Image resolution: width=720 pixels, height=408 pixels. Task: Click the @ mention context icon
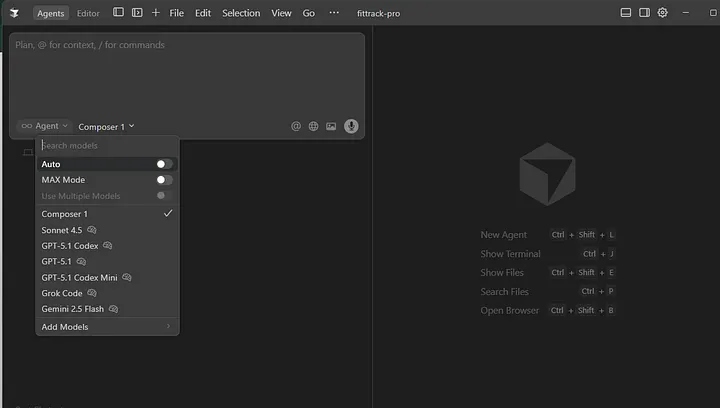tap(296, 127)
